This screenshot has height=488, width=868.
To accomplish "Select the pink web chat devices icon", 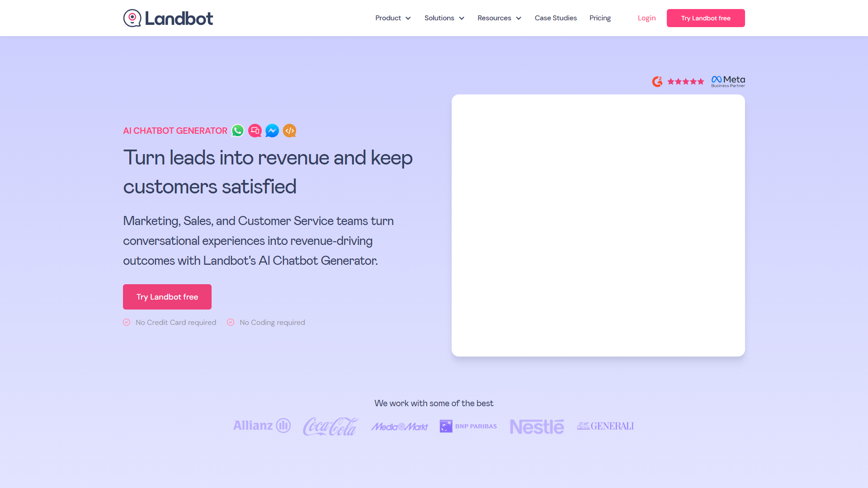I will pyautogui.click(x=255, y=131).
